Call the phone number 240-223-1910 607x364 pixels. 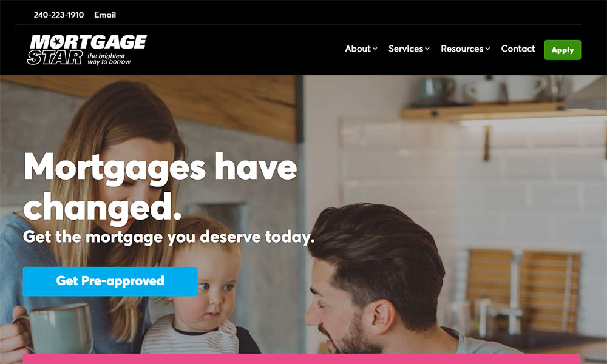pyautogui.click(x=58, y=15)
